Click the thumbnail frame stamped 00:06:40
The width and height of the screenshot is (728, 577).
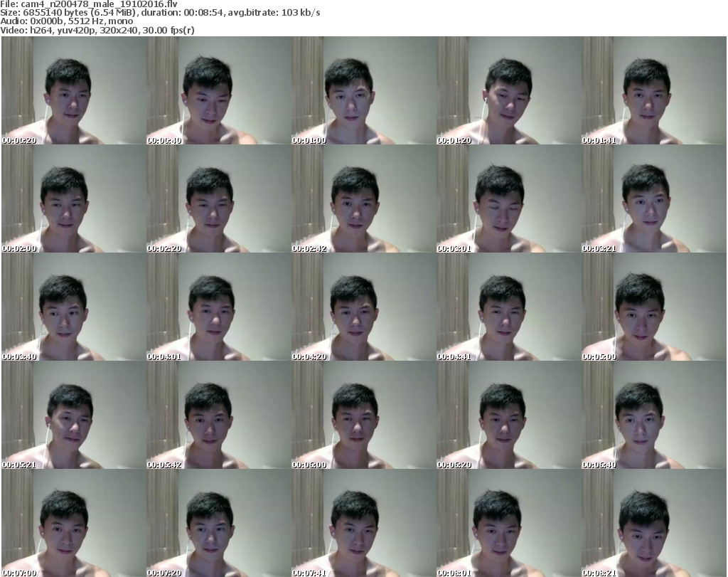pos(654,415)
